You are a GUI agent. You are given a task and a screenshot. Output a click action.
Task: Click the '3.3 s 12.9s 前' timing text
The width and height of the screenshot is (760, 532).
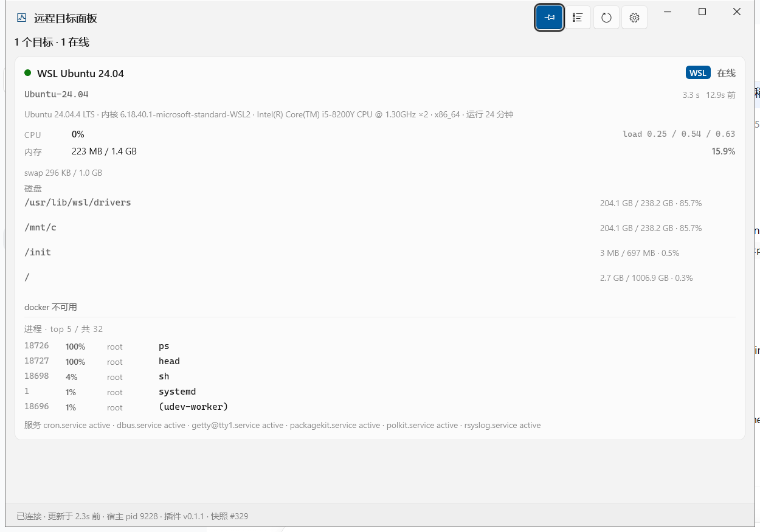tap(709, 95)
